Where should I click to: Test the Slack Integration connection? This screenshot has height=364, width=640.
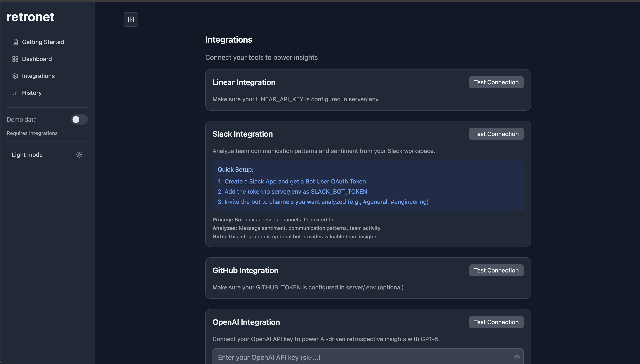[x=496, y=134]
